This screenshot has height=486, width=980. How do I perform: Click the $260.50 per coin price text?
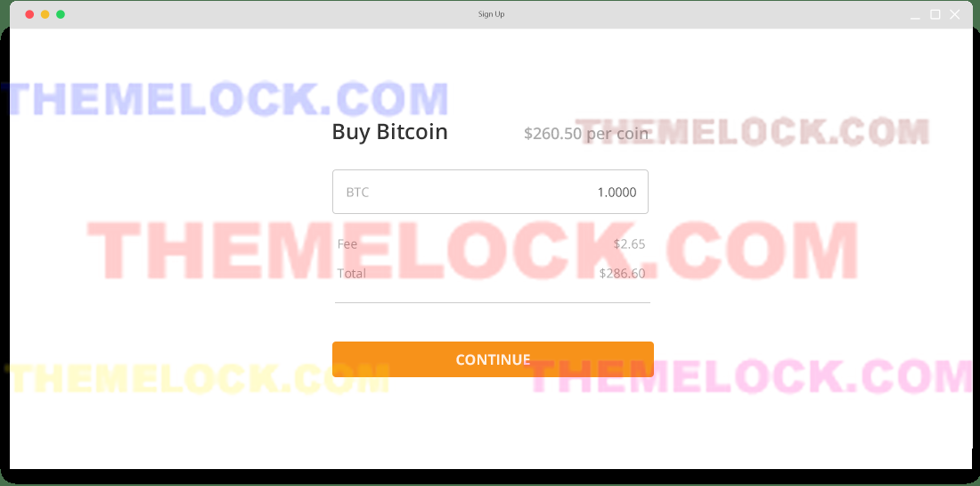586,134
